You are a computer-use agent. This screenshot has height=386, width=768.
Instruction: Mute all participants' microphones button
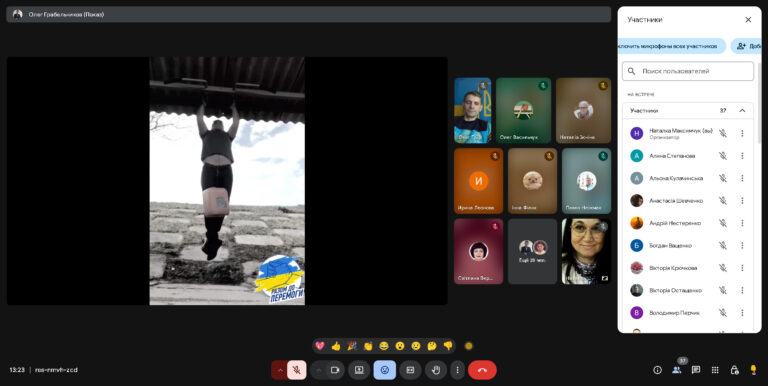click(672, 46)
